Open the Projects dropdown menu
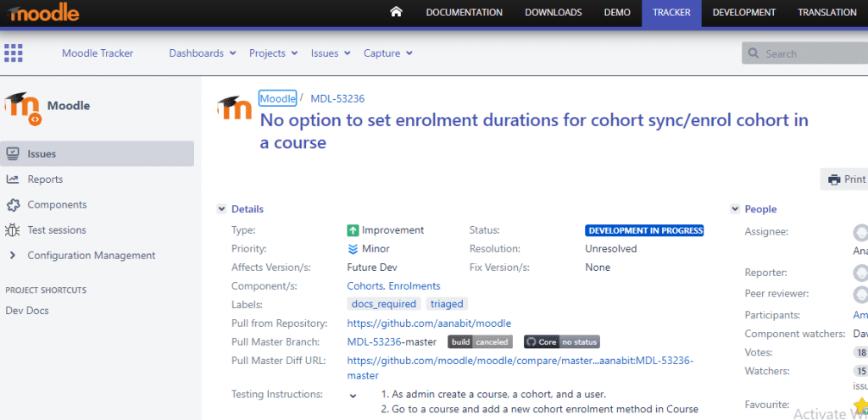 (274, 53)
